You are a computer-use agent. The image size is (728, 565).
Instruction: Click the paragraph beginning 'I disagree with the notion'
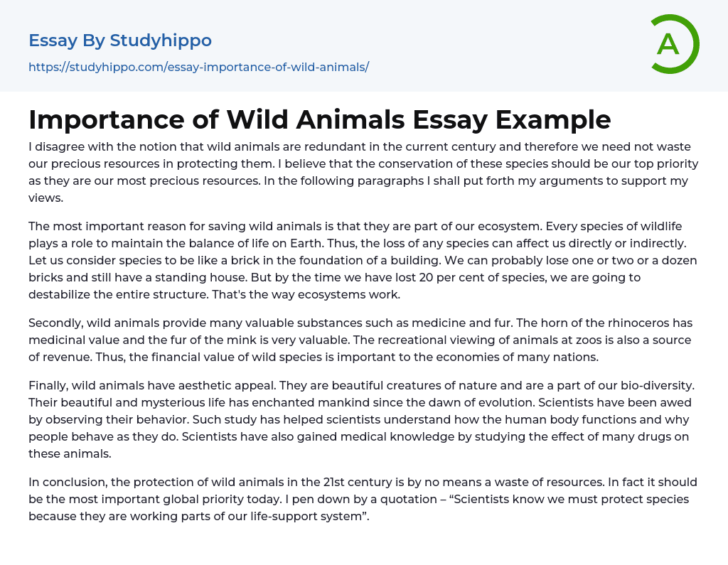[x=363, y=173]
